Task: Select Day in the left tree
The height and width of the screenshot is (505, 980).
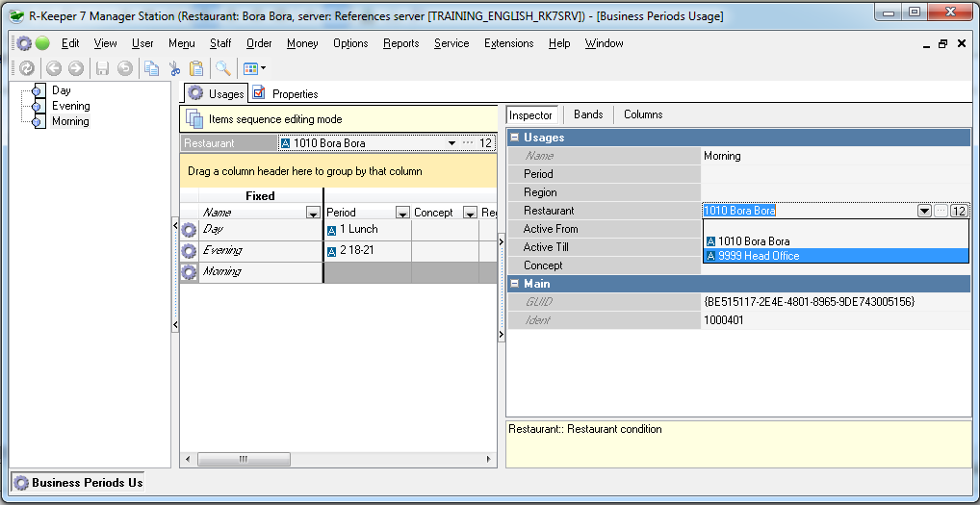Action: click(62, 90)
